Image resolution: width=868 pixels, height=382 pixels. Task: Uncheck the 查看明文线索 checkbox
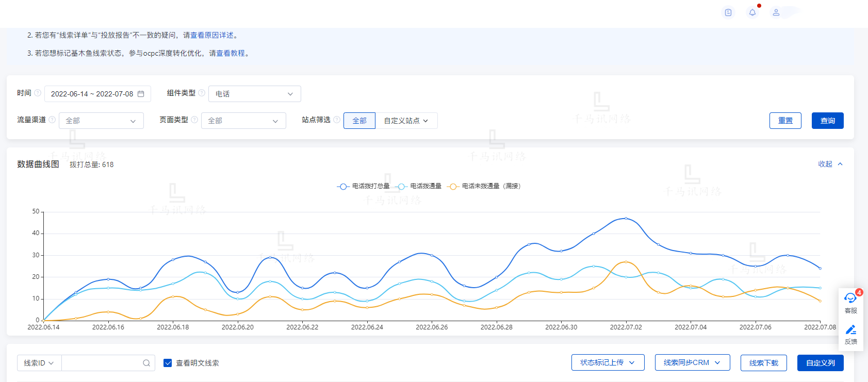click(168, 363)
